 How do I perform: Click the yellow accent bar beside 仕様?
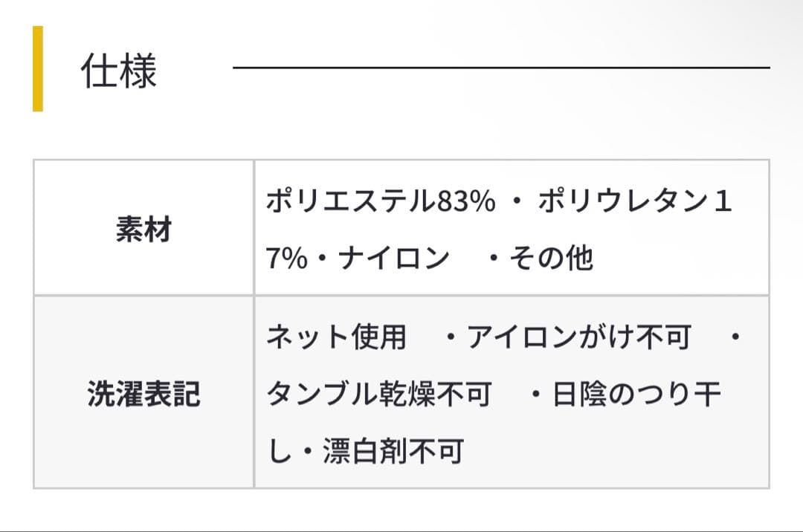[x=38, y=69]
